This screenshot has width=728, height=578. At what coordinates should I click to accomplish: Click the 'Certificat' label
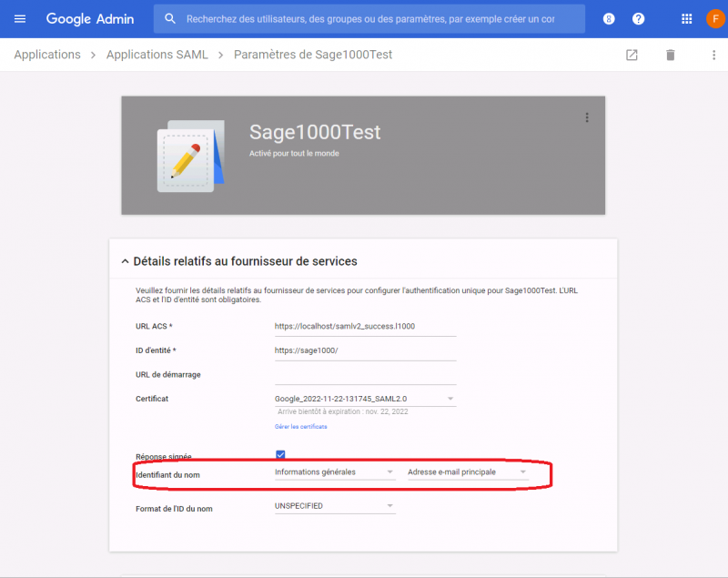click(152, 399)
